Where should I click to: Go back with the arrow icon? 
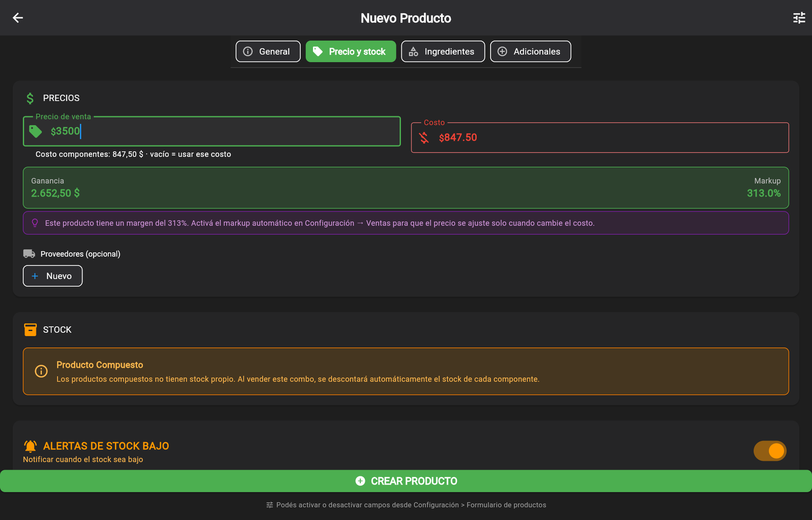(x=18, y=18)
